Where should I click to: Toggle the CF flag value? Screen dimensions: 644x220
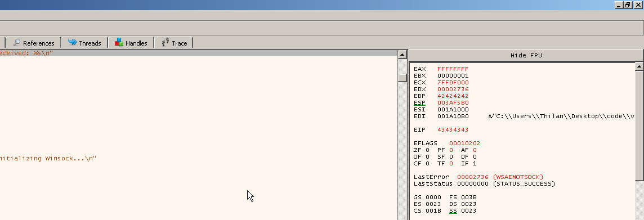pos(428,163)
